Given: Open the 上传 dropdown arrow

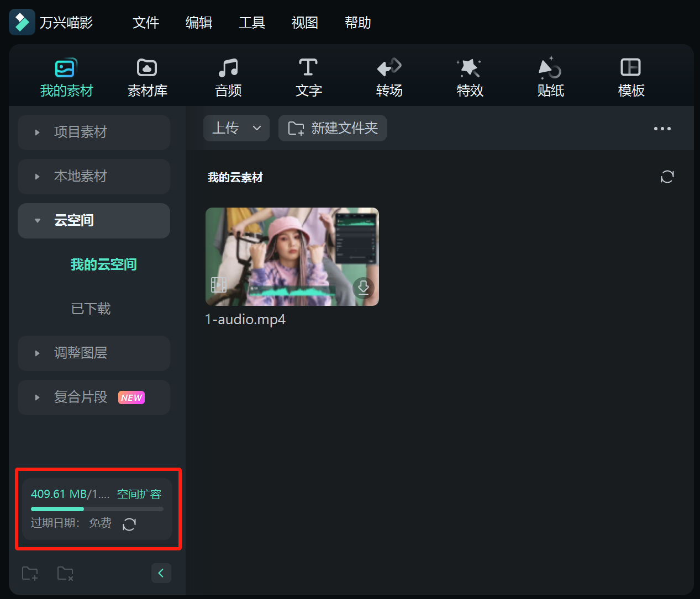Looking at the screenshot, I should 257,128.
